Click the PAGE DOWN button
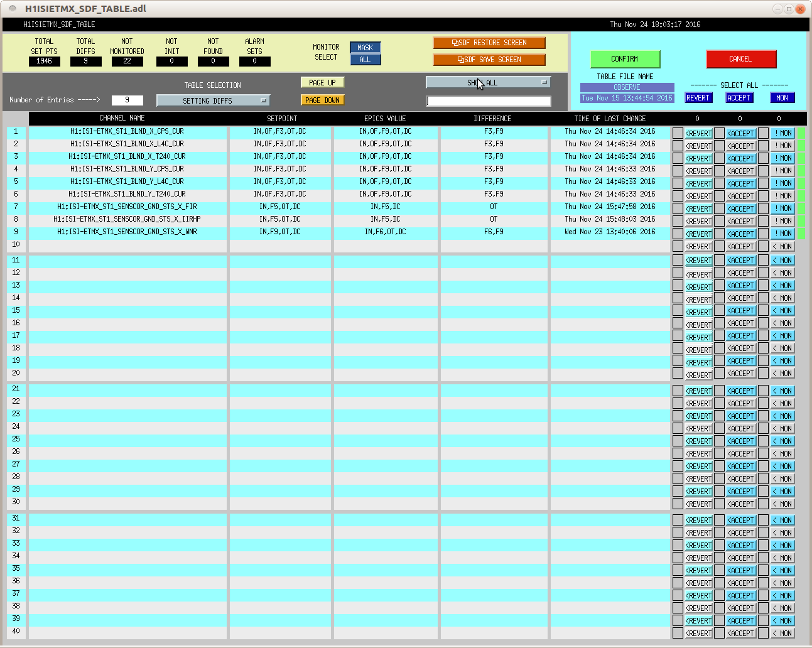812x648 pixels. 322,100
